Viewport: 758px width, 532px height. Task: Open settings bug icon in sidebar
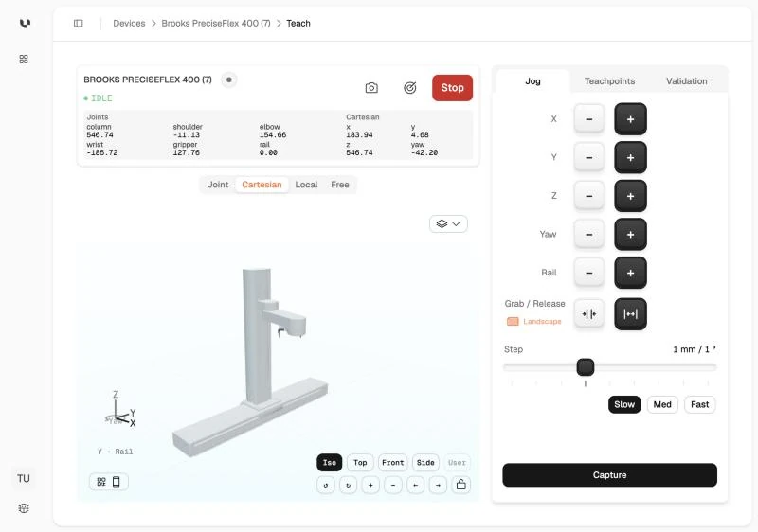[23, 508]
